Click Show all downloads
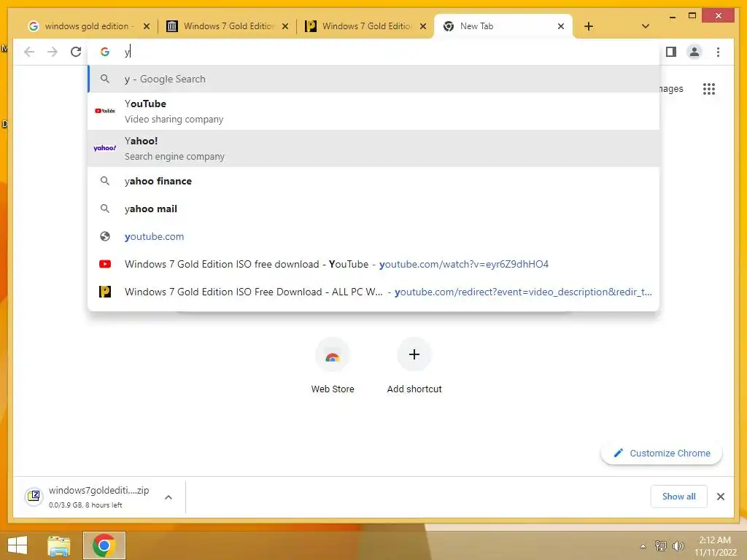The height and width of the screenshot is (560, 747). [679, 497]
